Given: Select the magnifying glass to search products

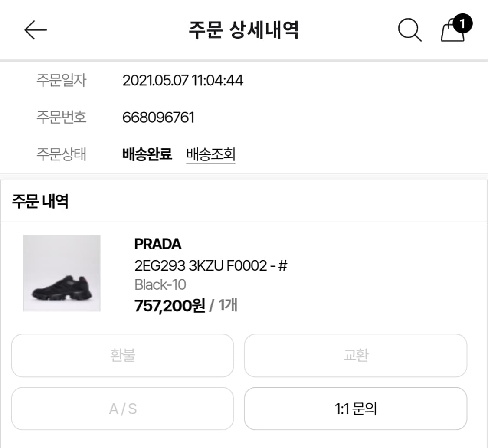Looking at the screenshot, I should [410, 29].
